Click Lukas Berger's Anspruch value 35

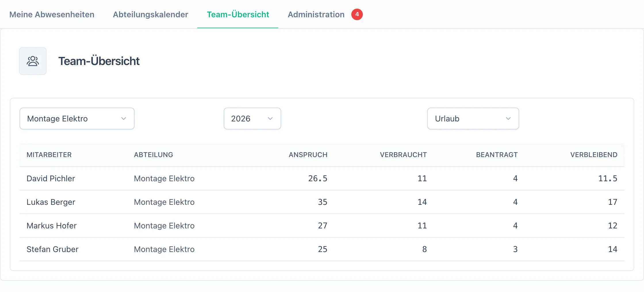click(x=323, y=202)
